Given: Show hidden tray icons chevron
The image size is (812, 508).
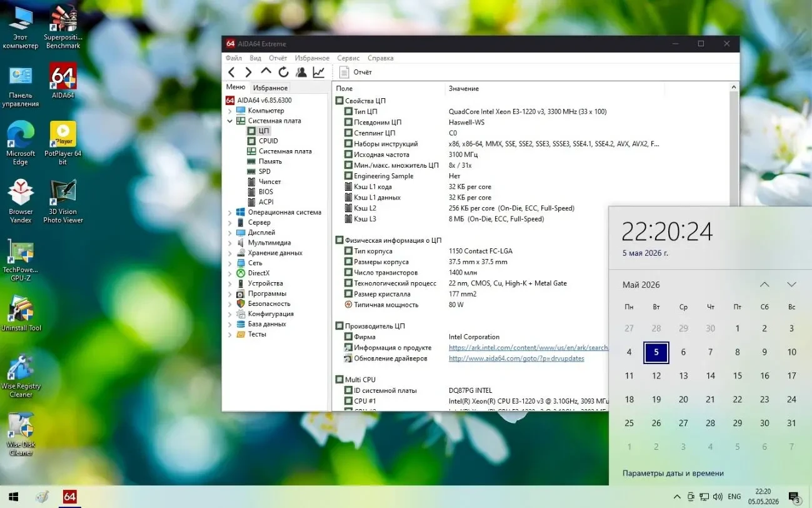Looking at the screenshot, I should [x=677, y=497].
